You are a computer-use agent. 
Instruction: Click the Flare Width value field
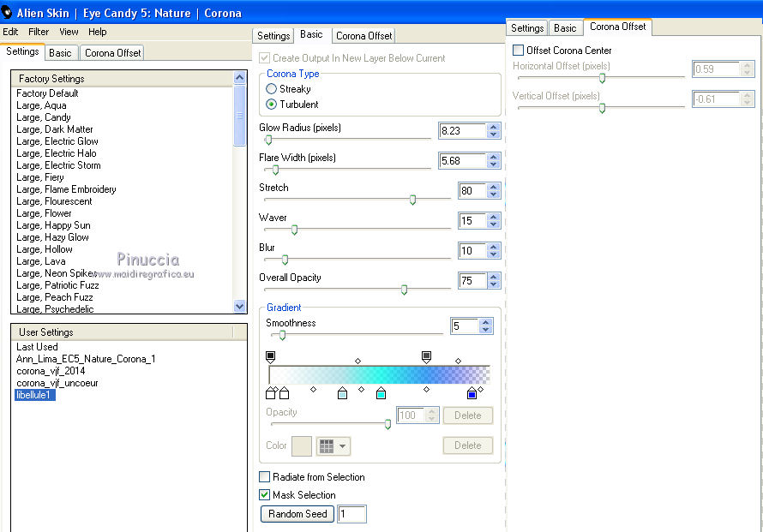(462, 160)
